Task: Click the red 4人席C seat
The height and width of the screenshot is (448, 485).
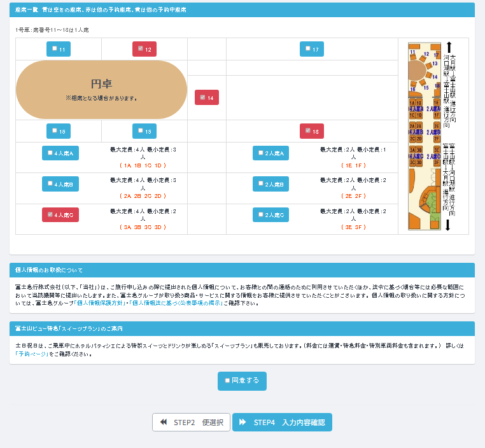Action: click(60, 215)
